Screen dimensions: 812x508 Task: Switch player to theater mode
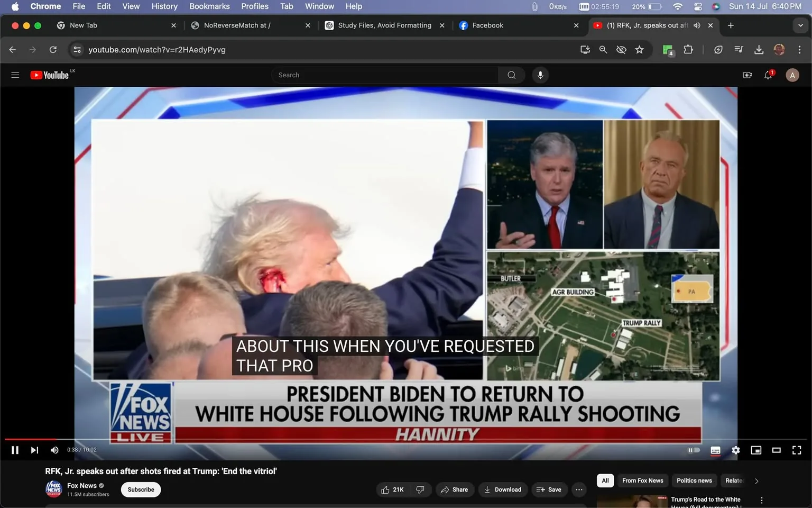click(776, 450)
